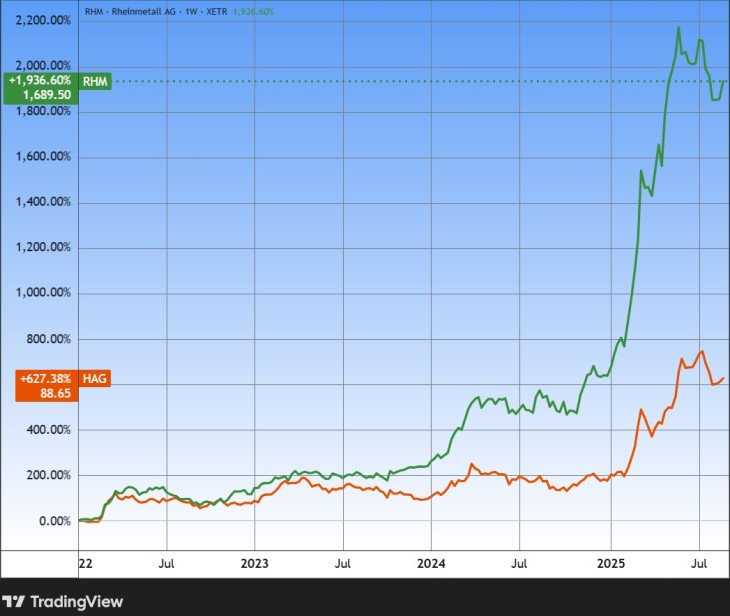
Task: Click the 1,400.00% axis label
Action: point(43,202)
